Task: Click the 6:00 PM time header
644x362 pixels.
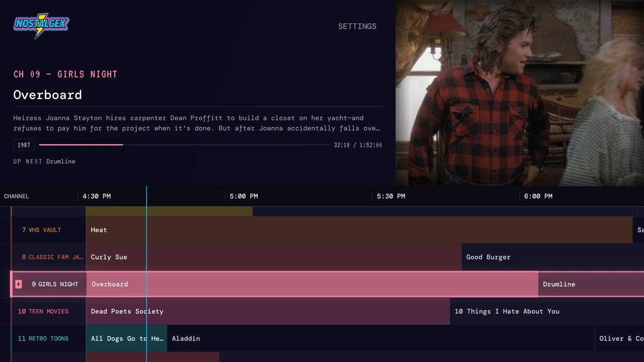Action: point(538,196)
